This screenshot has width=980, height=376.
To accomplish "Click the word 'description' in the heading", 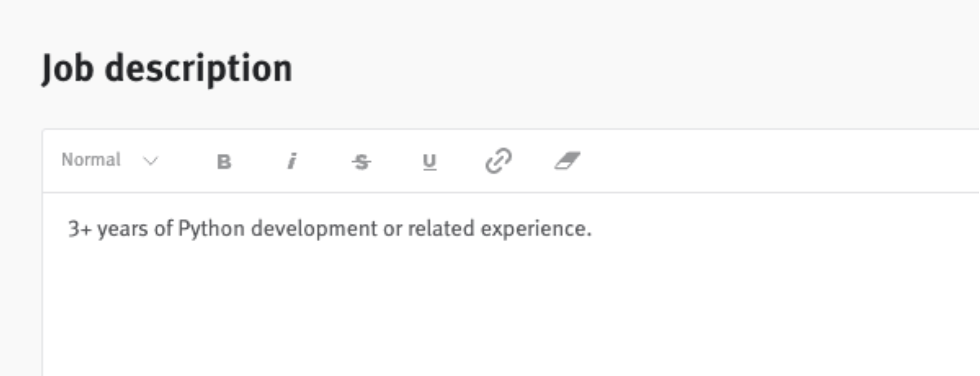I will tap(199, 69).
